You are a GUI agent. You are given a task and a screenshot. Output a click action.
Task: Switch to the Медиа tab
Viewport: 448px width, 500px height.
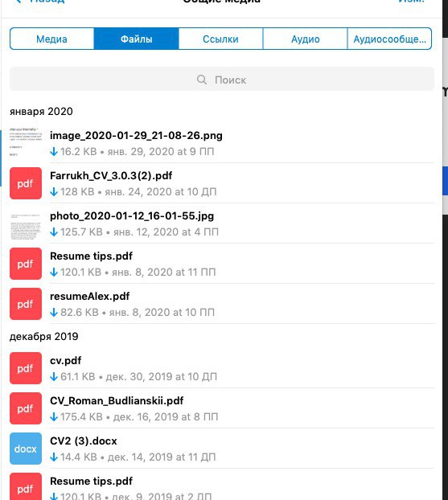pyautogui.click(x=51, y=39)
